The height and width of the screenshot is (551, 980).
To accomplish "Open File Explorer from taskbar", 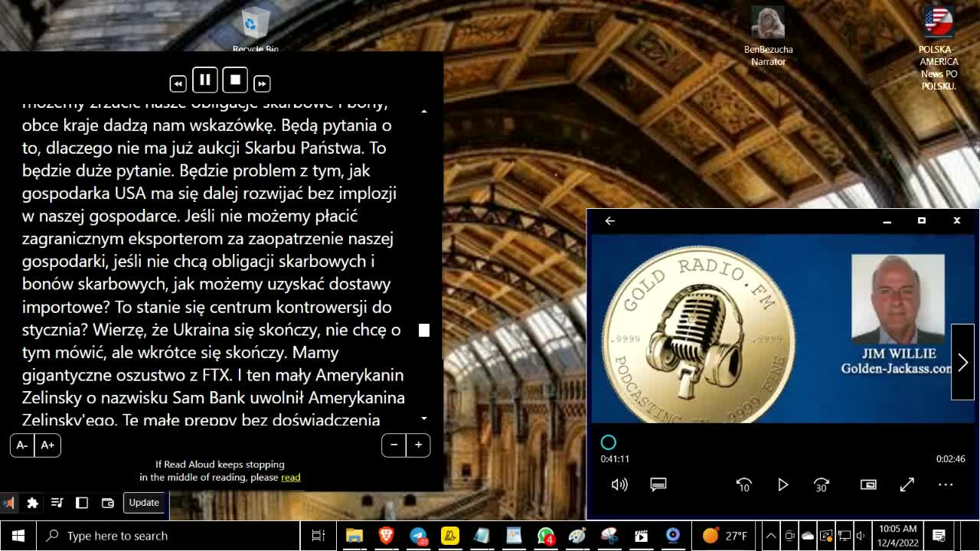I will pyautogui.click(x=354, y=536).
